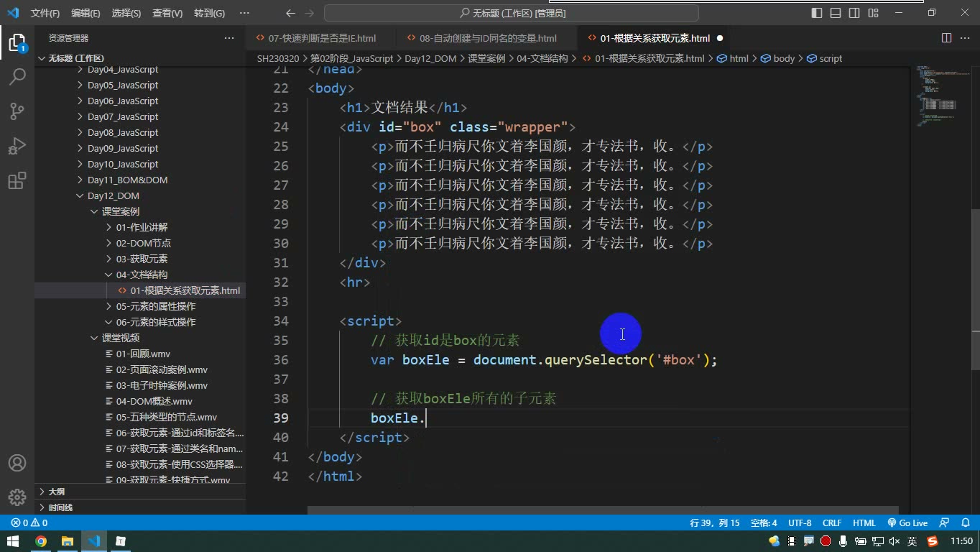The height and width of the screenshot is (552, 980).
Task: Toggle the secondary sidebar layout button
Action: pos(854,13)
